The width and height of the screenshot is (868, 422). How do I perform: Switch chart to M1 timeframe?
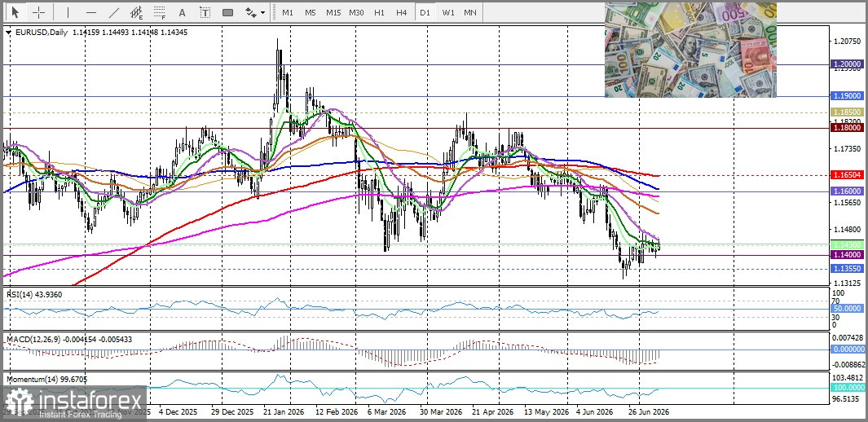pos(288,12)
